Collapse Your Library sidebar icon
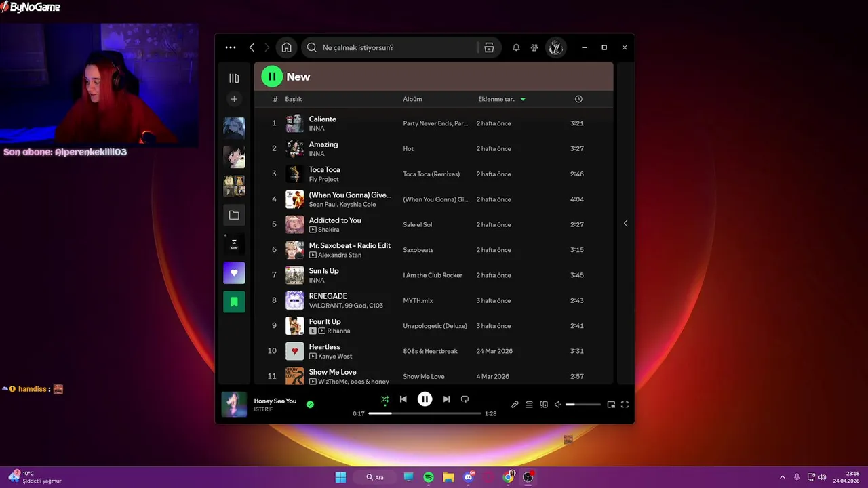This screenshot has width=868, height=488. 234,78
